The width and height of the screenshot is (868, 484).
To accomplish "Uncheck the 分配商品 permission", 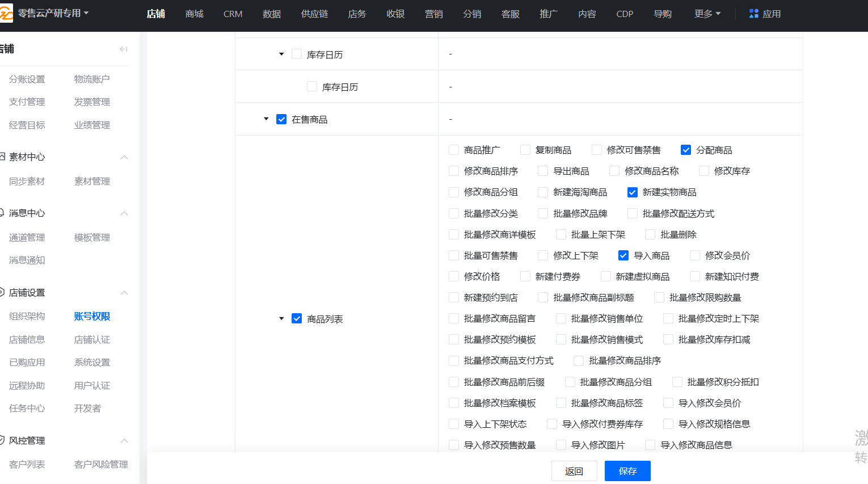I will 686,150.
